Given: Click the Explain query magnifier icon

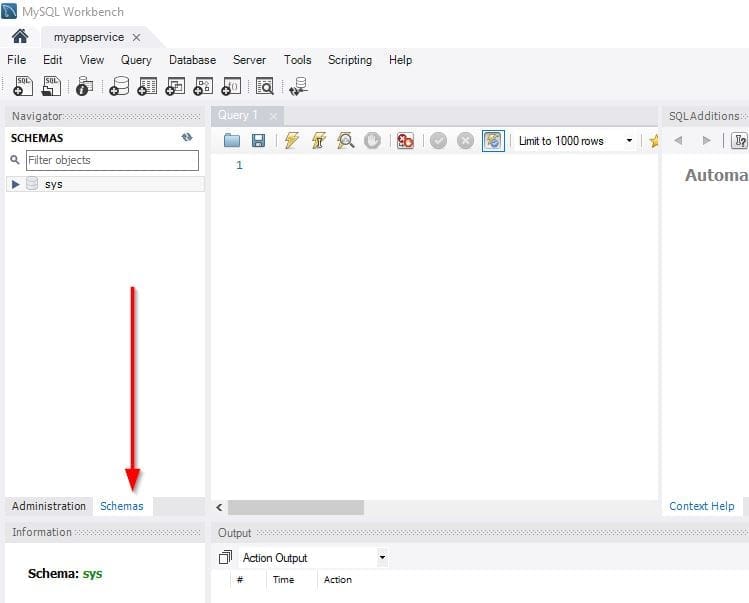Looking at the screenshot, I should click(x=346, y=141).
